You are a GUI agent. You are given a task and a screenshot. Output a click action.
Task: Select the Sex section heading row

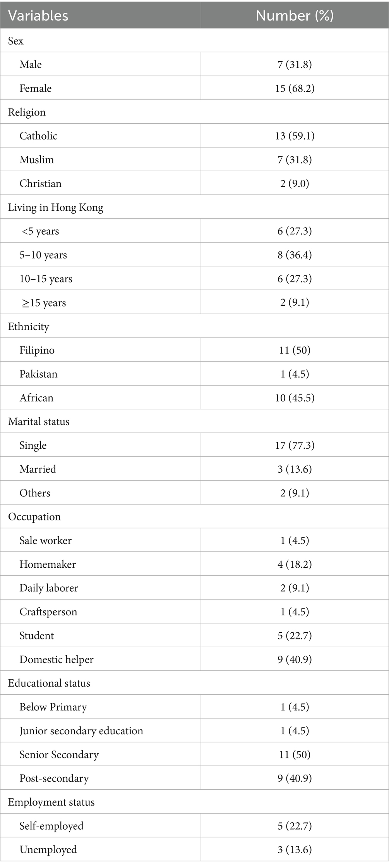16,41
